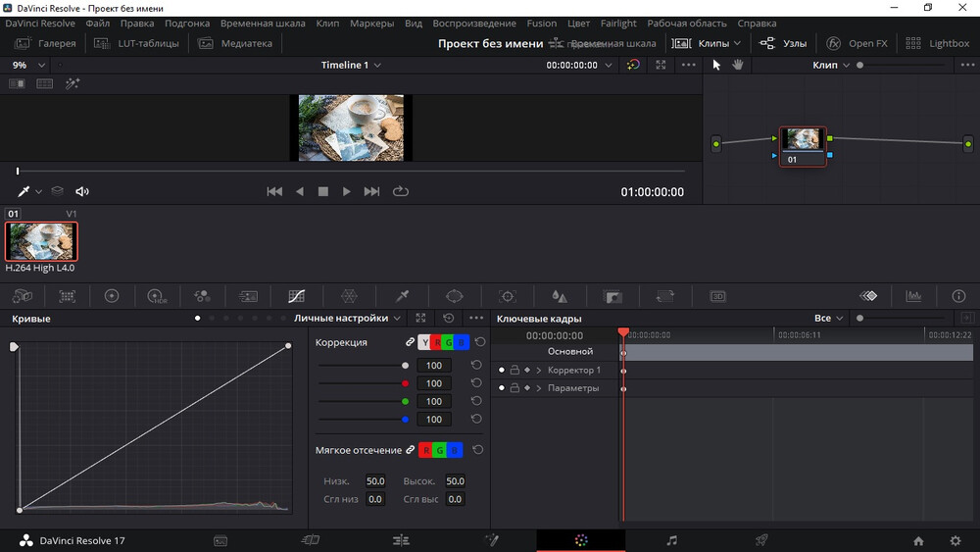Select the Qualifier eyedropper palette icon

pyautogui.click(x=403, y=296)
